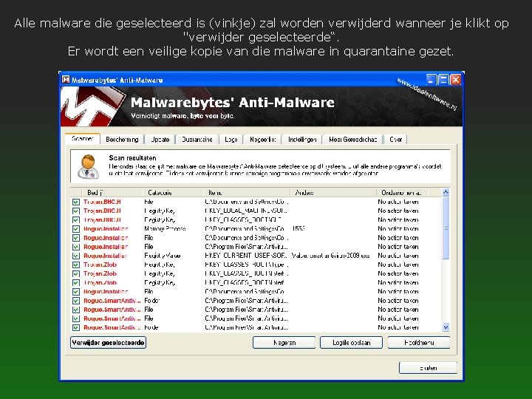The height and width of the screenshot is (399, 532).
Task: Open the Logs tab
Action: [x=231, y=140]
